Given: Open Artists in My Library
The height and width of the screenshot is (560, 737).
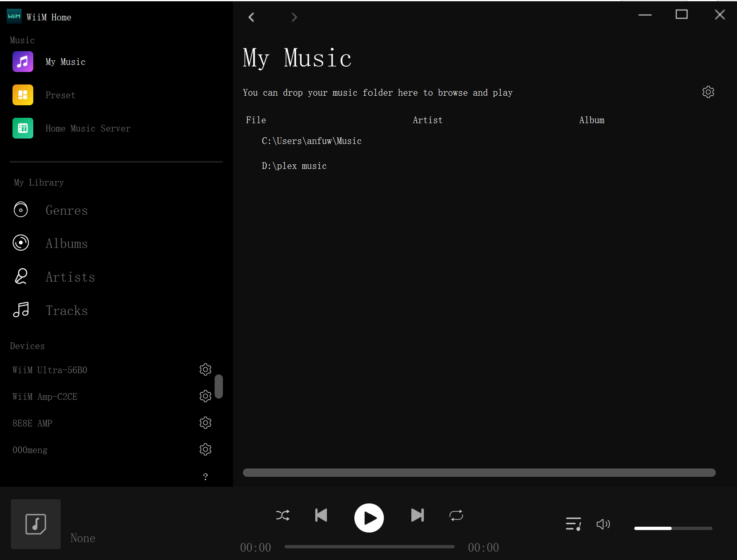Looking at the screenshot, I should (x=70, y=277).
